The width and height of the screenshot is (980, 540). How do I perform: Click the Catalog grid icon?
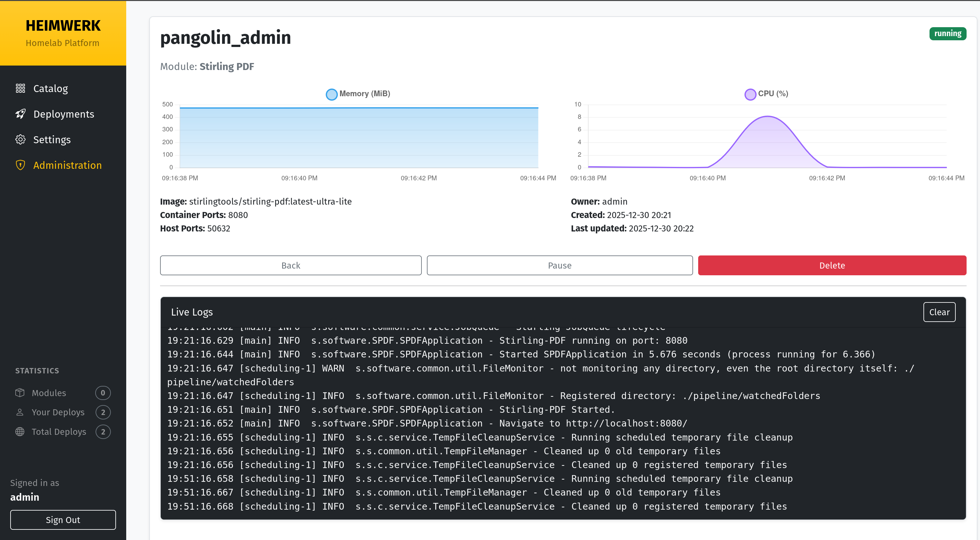click(x=20, y=88)
